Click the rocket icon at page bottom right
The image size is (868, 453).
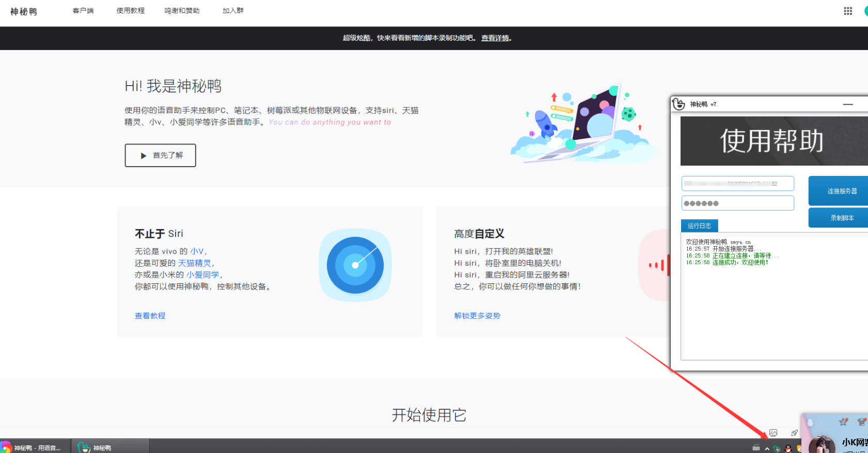794,432
